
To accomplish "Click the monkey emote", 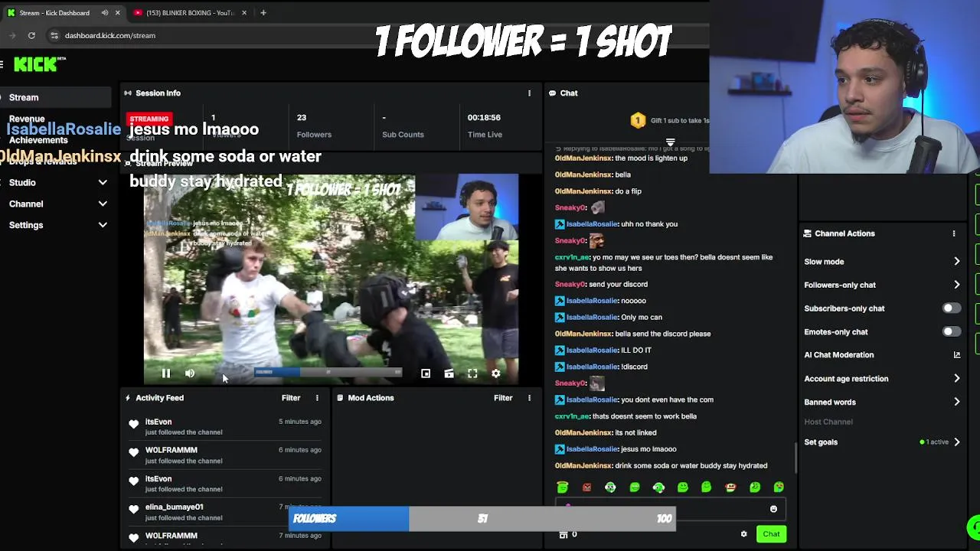I will click(730, 487).
